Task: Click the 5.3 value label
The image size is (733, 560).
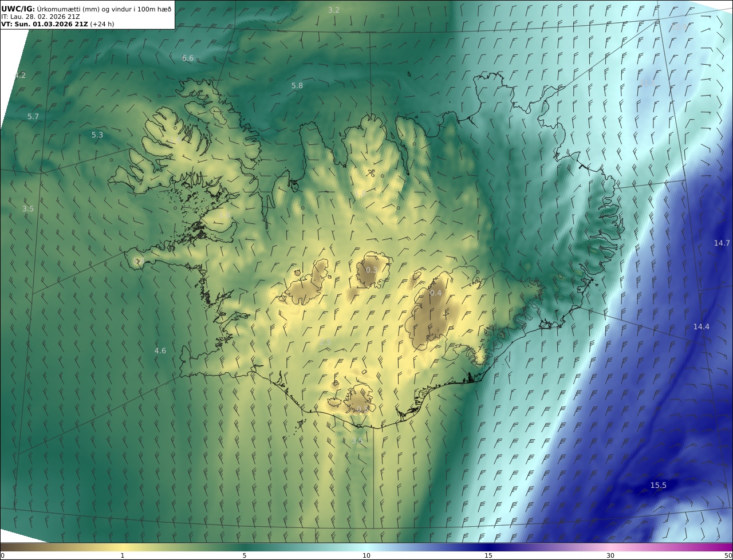Action: point(97,135)
